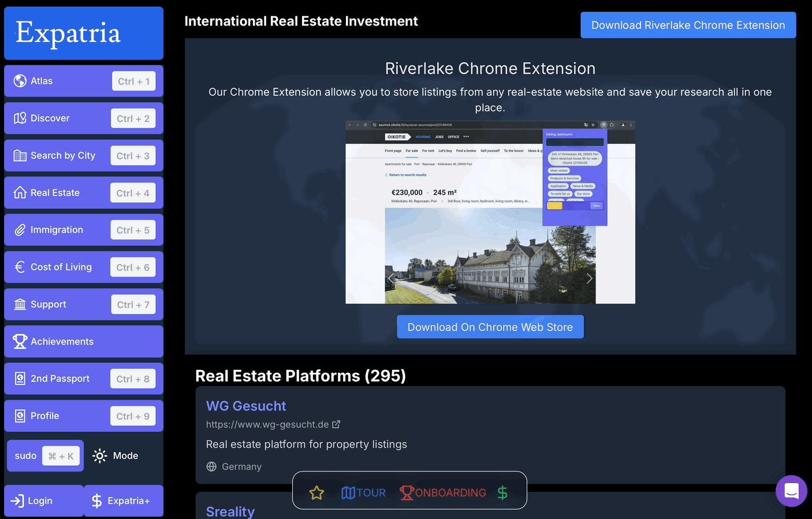Click the Achievements trophy icon

(20, 342)
